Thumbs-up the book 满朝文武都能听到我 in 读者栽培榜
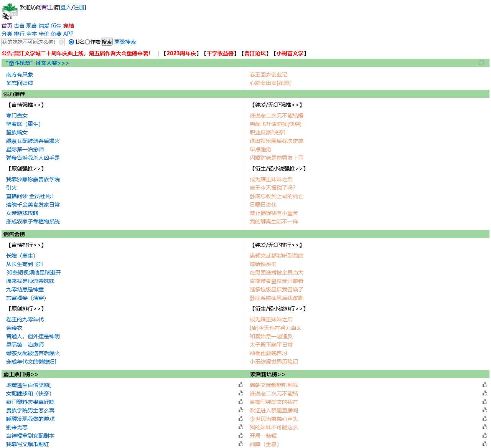This screenshot has height=448, width=491. (x=485, y=385)
